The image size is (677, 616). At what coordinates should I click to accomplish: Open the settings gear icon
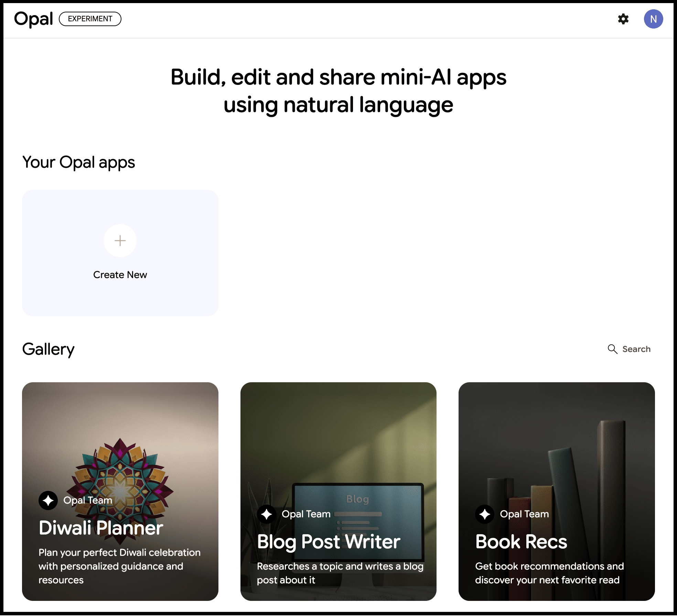tap(623, 19)
